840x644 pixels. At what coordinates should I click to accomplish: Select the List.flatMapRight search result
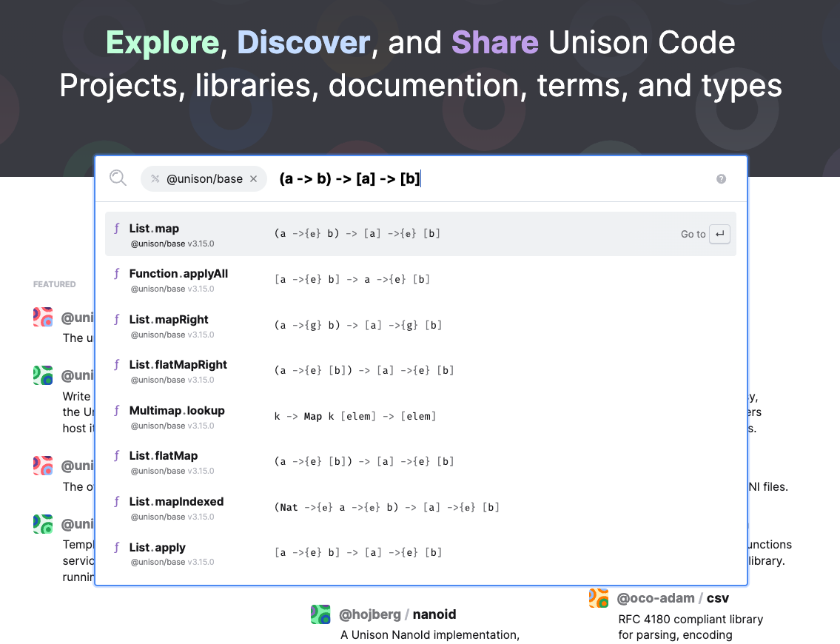420,371
